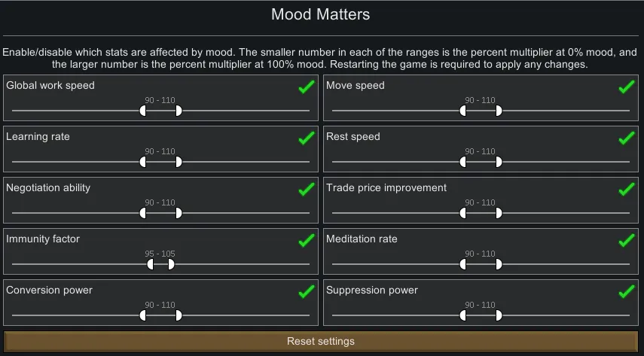Click Conversion power maximum slider handle
Viewport: 644px width, 356px height.
tap(178, 315)
